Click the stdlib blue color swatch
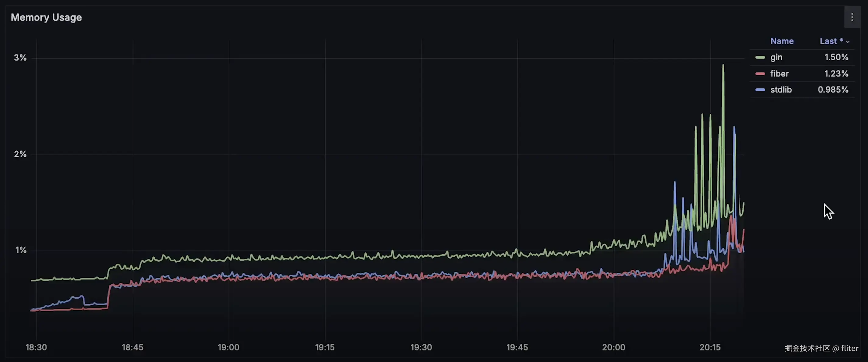 pos(760,90)
